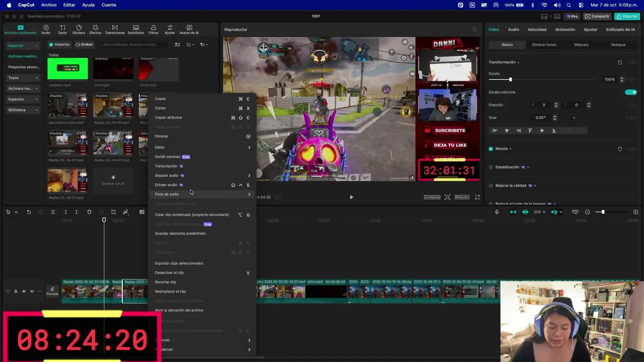Click the Grabar button
The height and width of the screenshot is (362, 644).
pos(85,45)
